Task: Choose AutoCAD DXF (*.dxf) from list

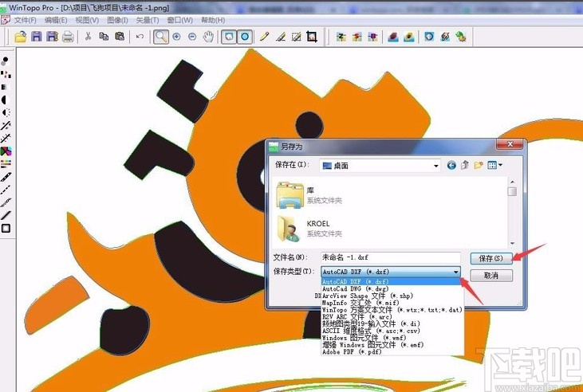Action: (x=391, y=281)
